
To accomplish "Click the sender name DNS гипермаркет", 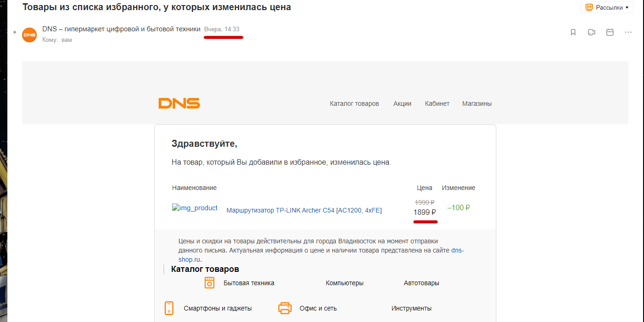I will (x=121, y=29).
